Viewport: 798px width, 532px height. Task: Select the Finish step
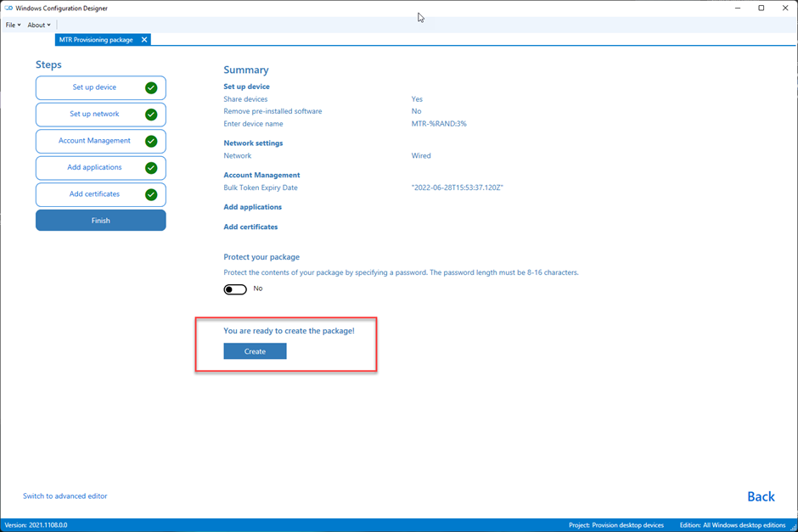101,221
